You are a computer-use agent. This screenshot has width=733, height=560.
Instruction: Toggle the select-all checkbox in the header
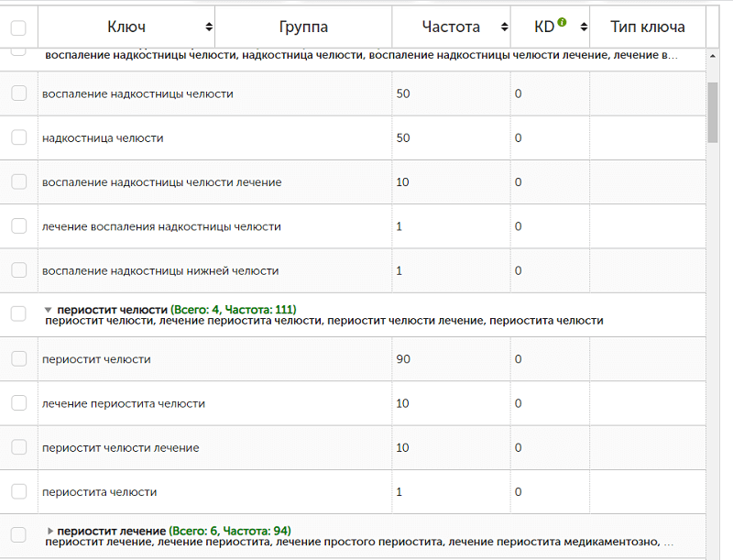(x=18, y=27)
